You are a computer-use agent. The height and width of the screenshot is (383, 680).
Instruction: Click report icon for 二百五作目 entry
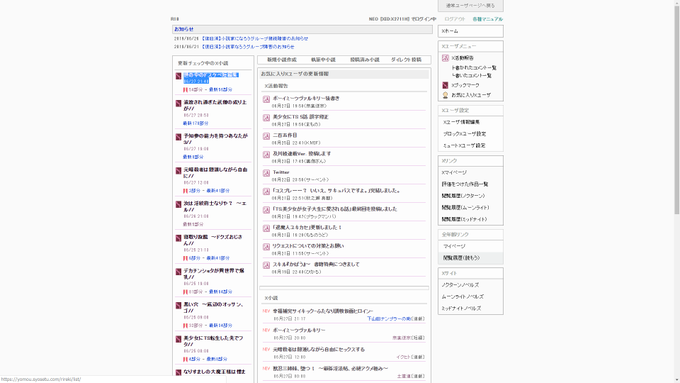(266, 136)
